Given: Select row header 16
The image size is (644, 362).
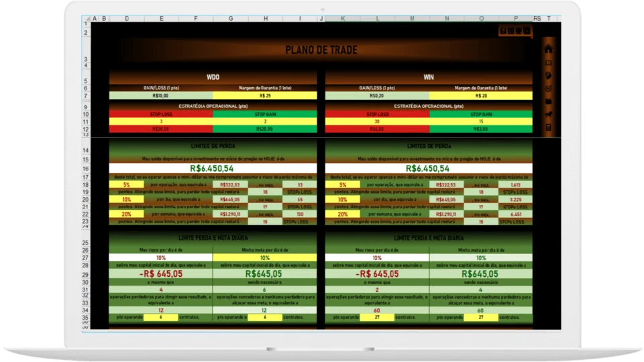Looking at the screenshot, I should click(85, 169).
